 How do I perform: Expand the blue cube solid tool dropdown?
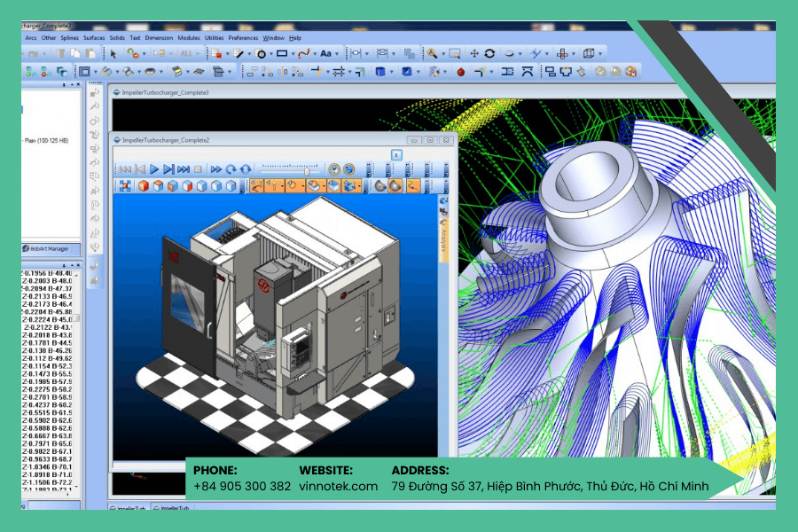(x=391, y=72)
